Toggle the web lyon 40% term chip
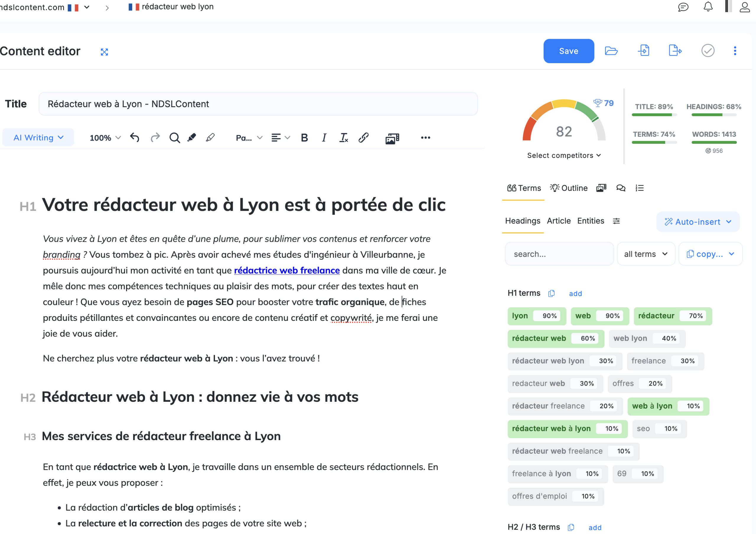This screenshot has height=534, width=756. tap(647, 339)
